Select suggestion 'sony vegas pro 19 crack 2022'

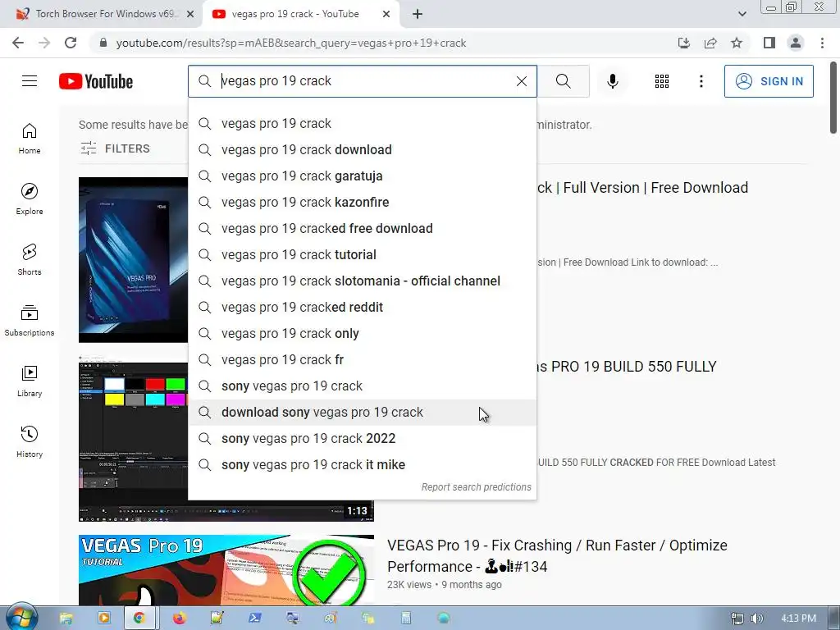click(x=362, y=438)
